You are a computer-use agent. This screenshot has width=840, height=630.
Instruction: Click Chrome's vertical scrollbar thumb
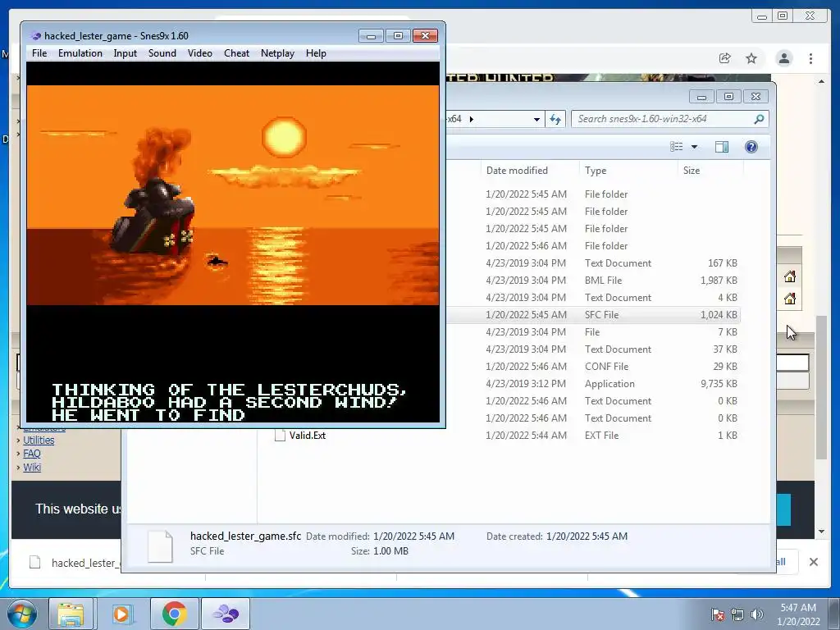(821, 387)
